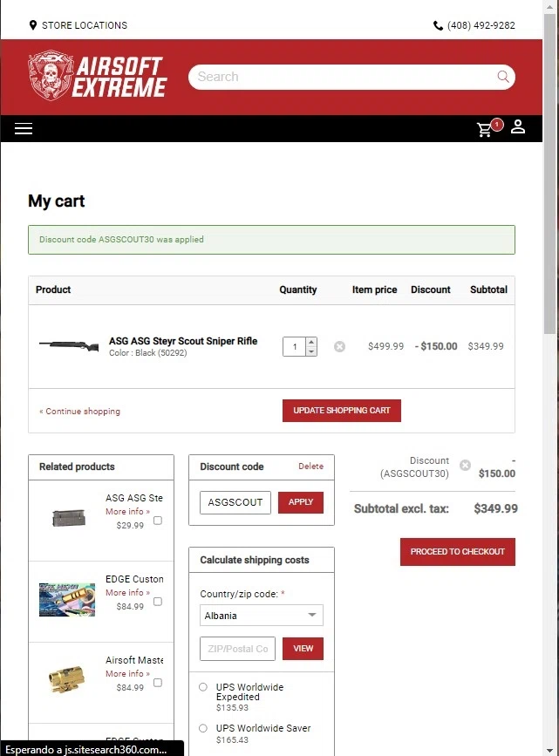Tick the $29.99 ASG related product checkbox
The width and height of the screenshot is (559, 756).
(x=158, y=521)
